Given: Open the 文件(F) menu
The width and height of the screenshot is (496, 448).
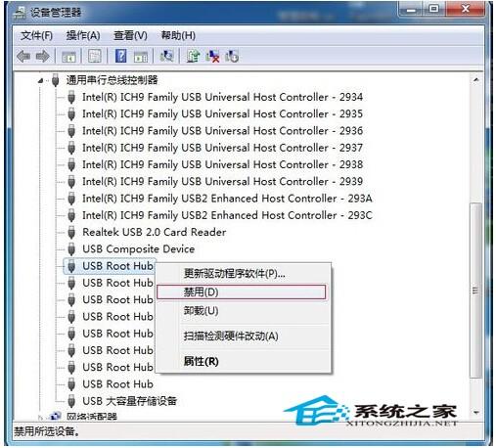Looking at the screenshot, I should tap(36, 35).
